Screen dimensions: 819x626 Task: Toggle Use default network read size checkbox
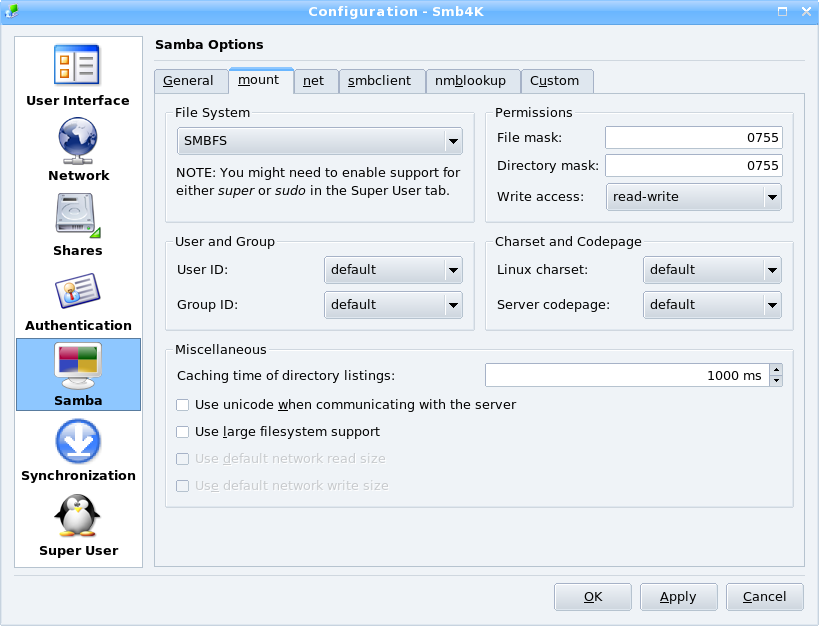point(182,459)
